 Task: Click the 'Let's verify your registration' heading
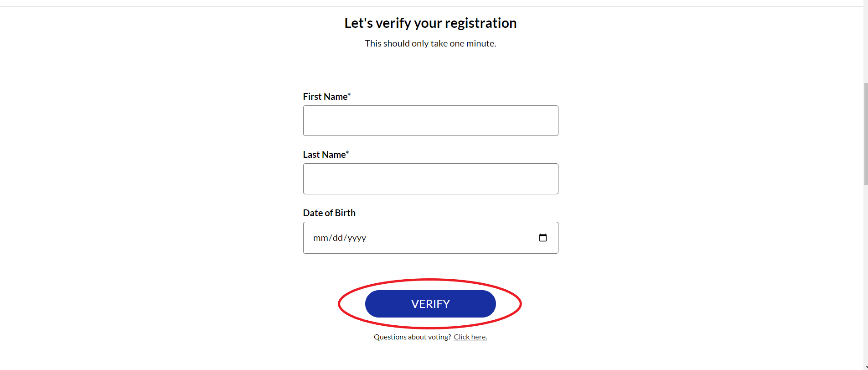pos(430,23)
